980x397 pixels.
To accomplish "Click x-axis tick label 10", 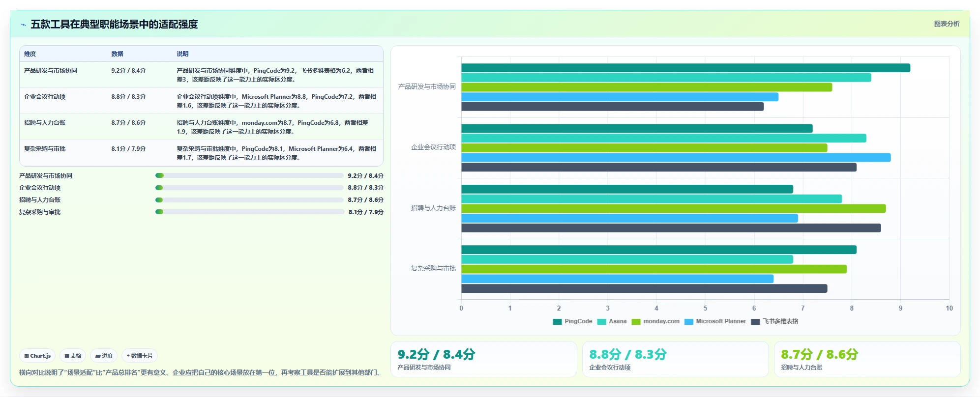I will pyautogui.click(x=949, y=308).
